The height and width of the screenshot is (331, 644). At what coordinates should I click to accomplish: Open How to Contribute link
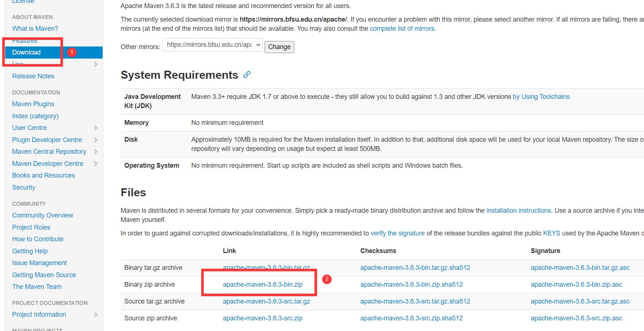38,239
